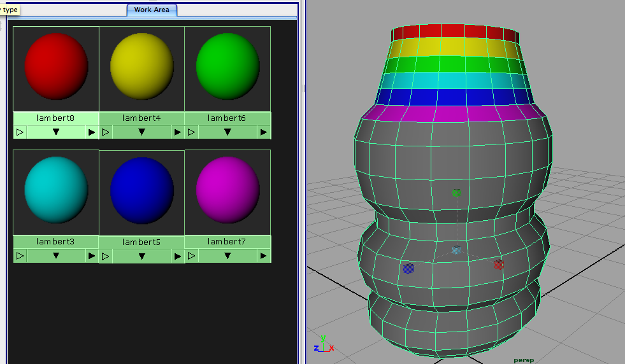Image resolution: width=625 pixels, height=364 pixels.
Task: Click the persp camera label in viewport
Action: (524, 360)
